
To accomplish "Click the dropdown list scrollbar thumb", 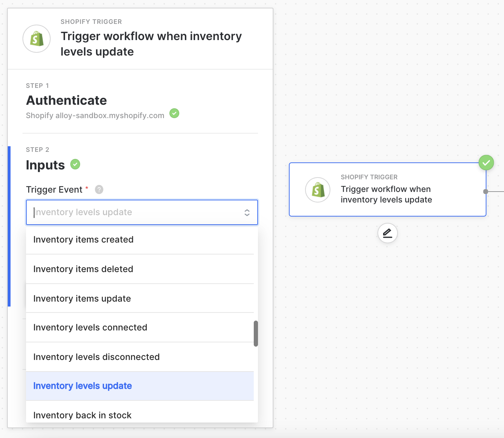I will [x=256, y=333].
